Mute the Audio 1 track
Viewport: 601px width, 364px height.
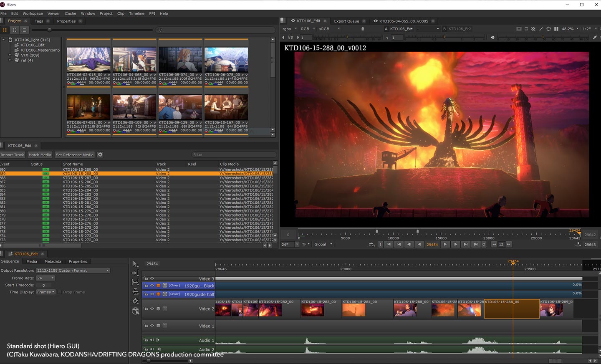tap(152, 340)
